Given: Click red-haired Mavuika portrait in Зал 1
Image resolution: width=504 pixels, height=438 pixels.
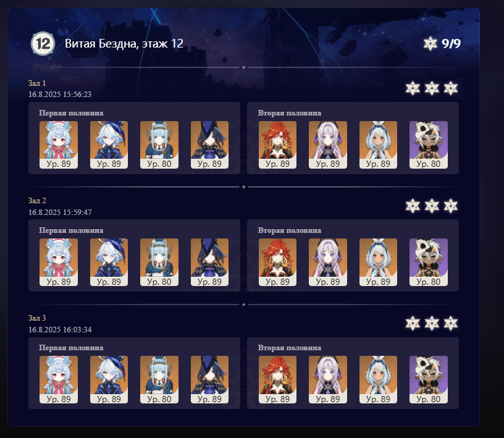Looking at the screenshot, I should [278, 145].
